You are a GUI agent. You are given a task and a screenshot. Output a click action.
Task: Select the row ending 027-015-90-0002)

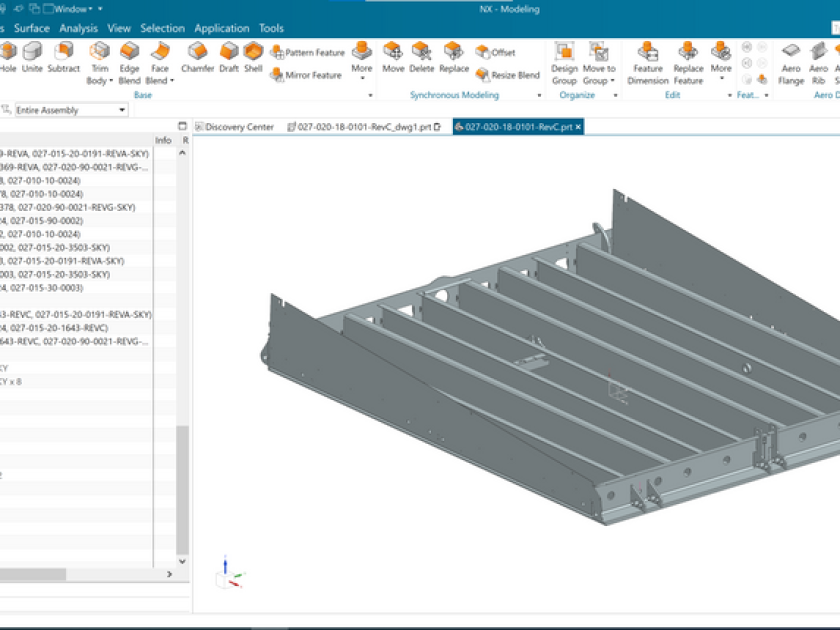[77, 221]
